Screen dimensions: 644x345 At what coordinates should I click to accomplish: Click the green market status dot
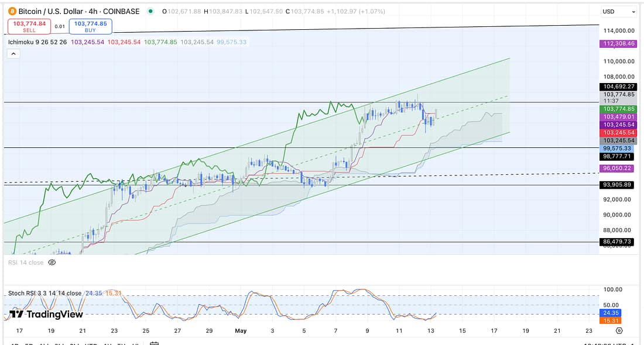click(x=151, y=11)
